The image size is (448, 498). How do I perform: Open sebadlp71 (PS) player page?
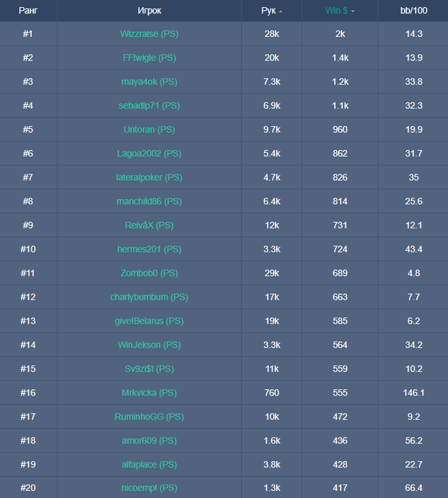tap(149, 105)
